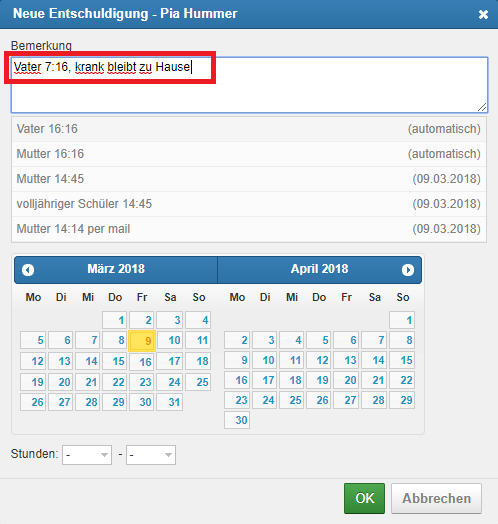The image size is (498, 524).
Task: Pick March 1 in the calendar
Action: 115,320
